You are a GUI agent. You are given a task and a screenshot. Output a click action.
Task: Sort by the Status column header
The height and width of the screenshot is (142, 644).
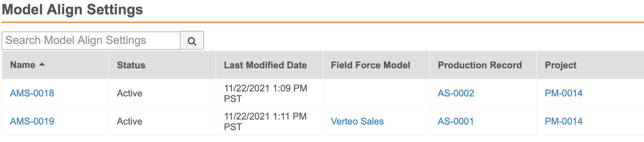(131, 65)
